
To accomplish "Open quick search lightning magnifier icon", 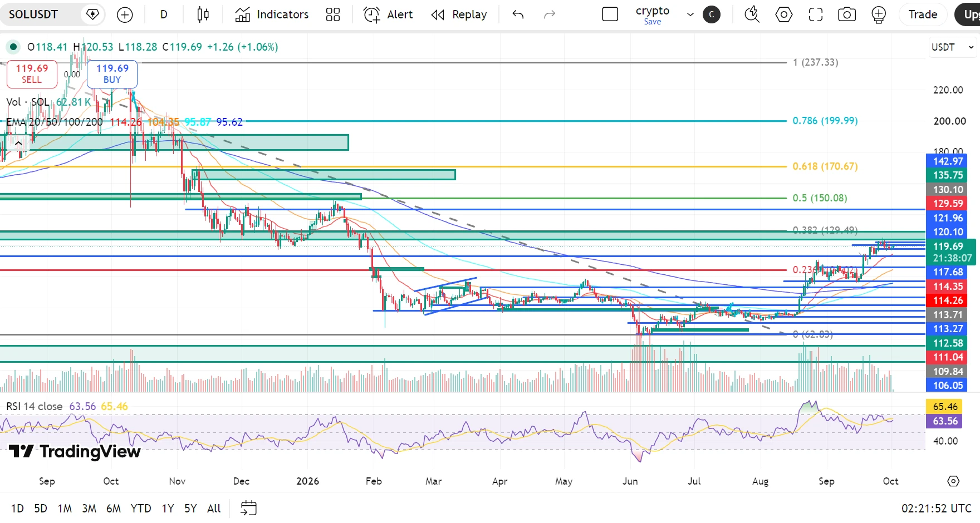I will [x=752, y=14].
